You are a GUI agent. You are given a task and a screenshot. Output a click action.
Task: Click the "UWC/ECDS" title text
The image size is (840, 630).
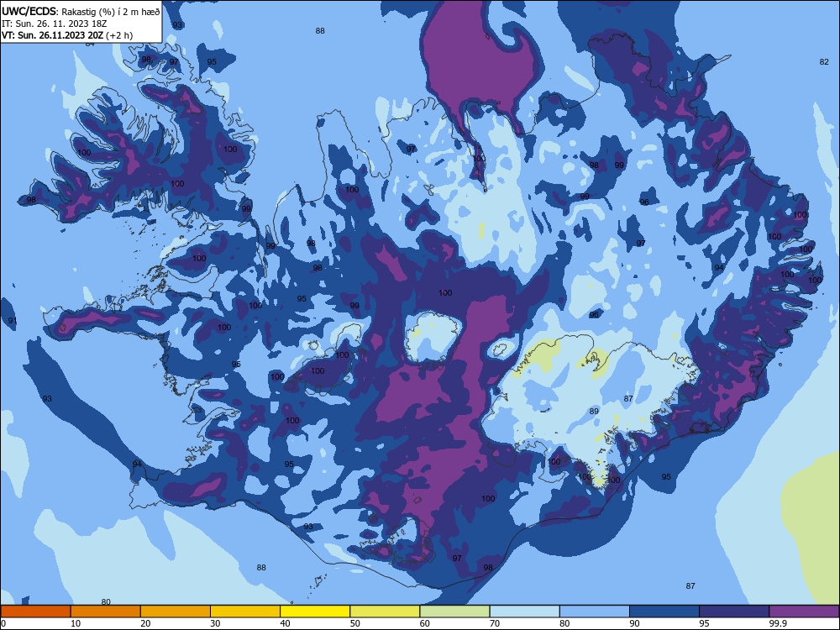point(29,12)
